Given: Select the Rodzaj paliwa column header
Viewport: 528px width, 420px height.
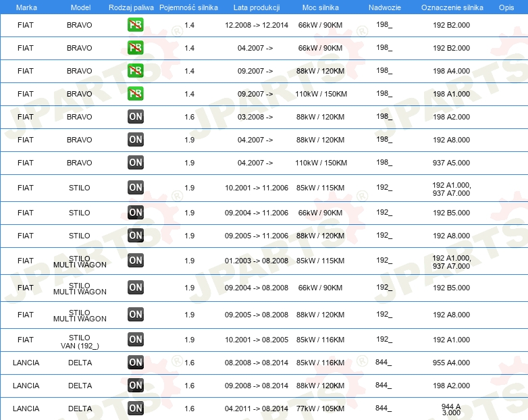Looking at the screenshot, I should (131, 7).
